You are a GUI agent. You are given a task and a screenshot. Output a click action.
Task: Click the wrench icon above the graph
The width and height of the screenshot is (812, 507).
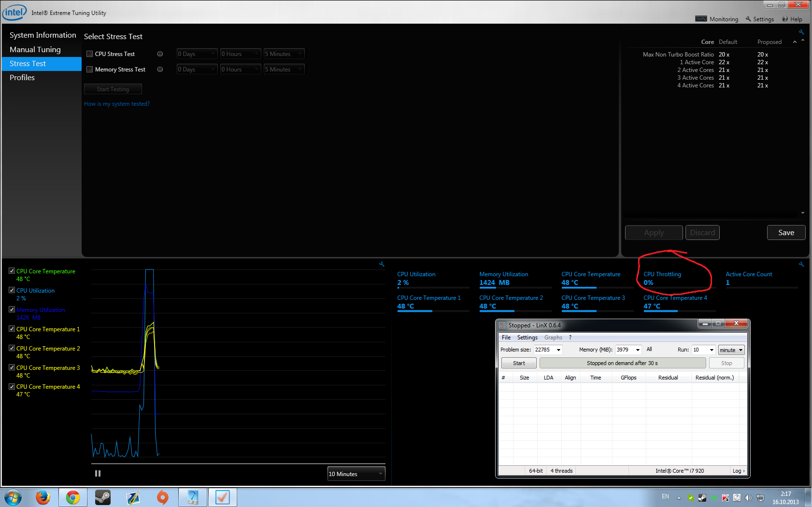[x=382, y=264]
